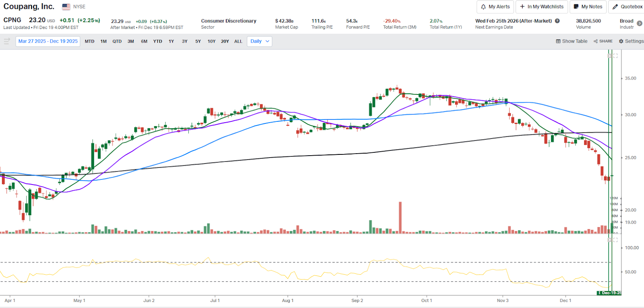Click the sticky note icon in My Notes
This screenshot has height=308, width=644.
pyautogui.click(x=576, y=7)
